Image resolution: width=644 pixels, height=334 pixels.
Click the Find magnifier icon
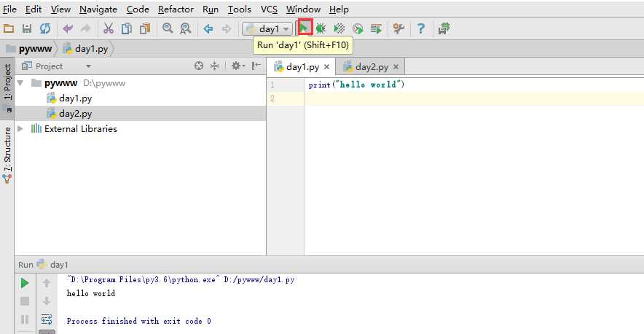tap(167, 28)
